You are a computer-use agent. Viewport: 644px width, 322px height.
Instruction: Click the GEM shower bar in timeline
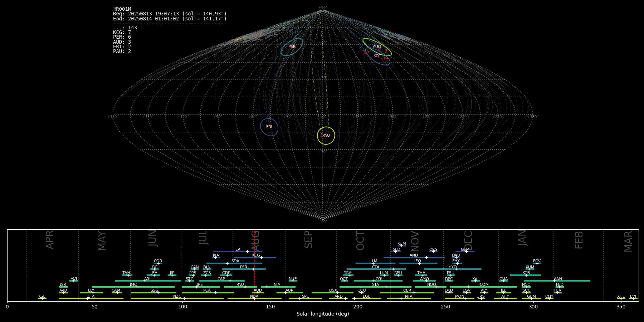[465, 252]
